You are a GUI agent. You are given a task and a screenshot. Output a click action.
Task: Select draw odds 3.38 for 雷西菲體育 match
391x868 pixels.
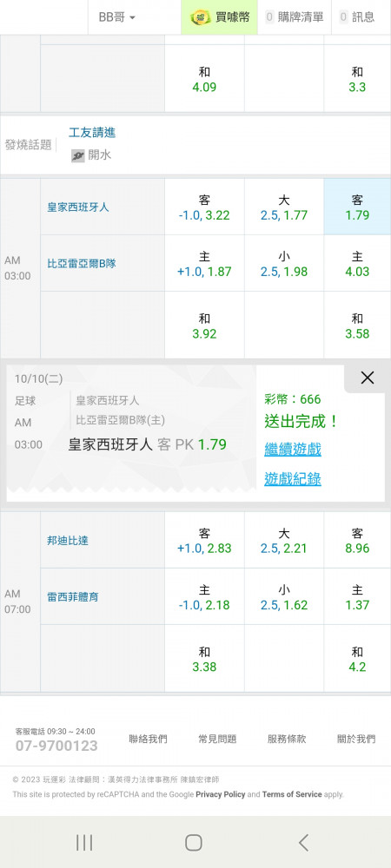(x=204, y=659)
